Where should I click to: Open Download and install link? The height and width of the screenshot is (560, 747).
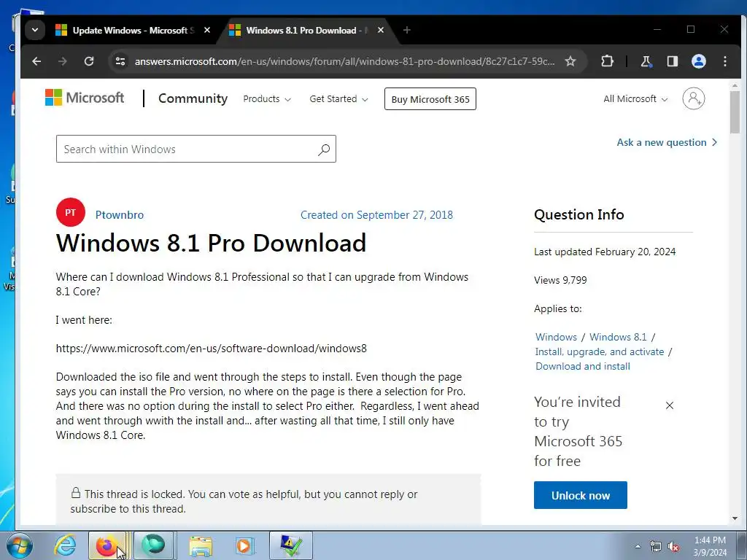(x=583, y=366)
